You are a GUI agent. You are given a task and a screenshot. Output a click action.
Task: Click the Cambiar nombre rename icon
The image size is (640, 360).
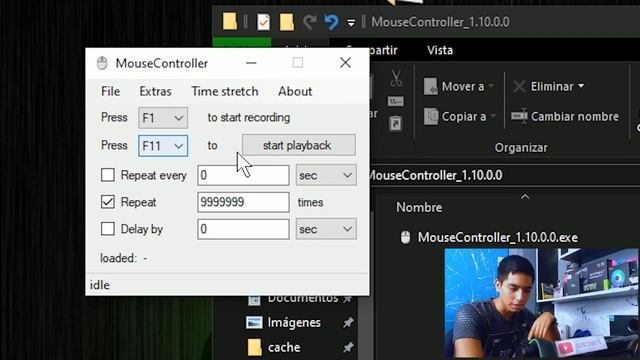(519, 116)
